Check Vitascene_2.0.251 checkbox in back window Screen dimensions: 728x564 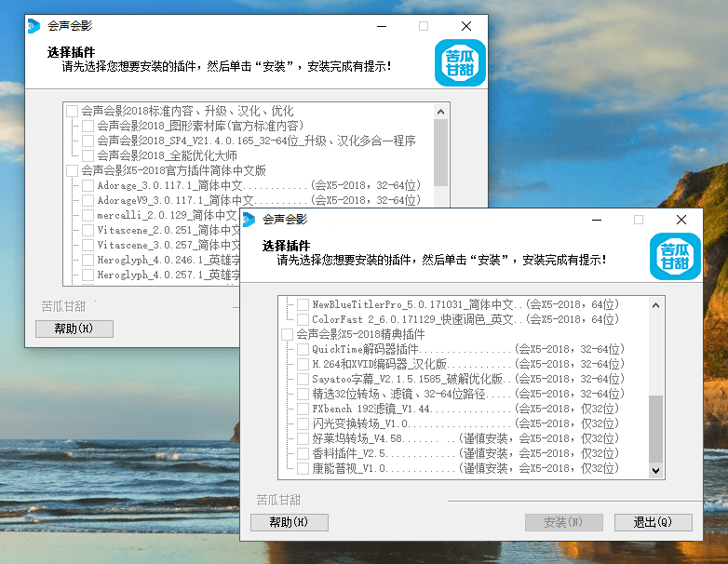click(88, 230)
